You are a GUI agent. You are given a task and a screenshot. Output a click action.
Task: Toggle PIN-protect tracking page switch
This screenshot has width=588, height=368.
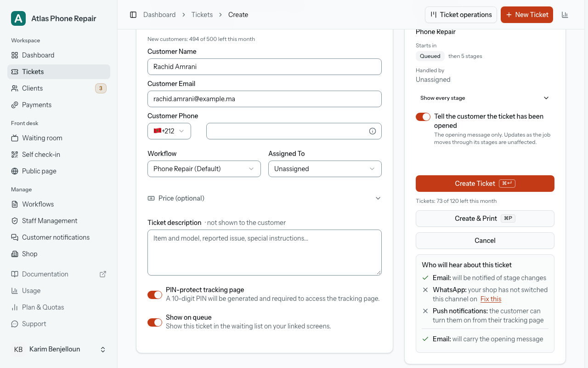click(x=155, y=294)
